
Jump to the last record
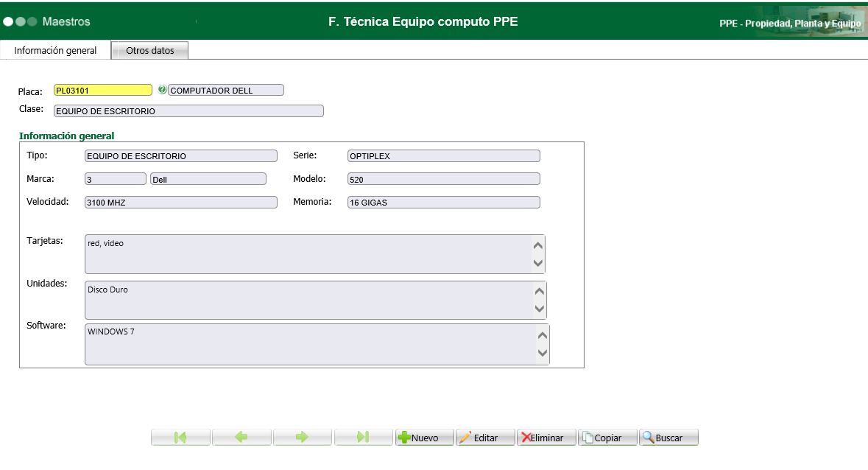tap(363, 438)
